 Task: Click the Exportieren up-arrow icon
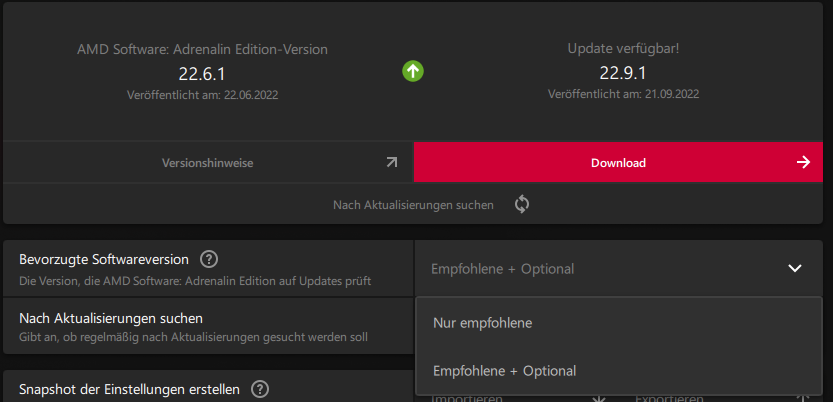(803, 398)
